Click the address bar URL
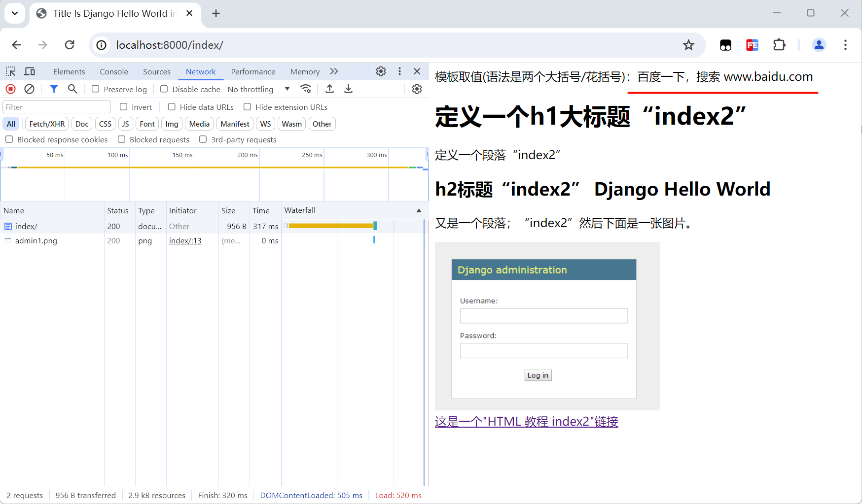 pyautogui.click(x=170, y=45)
